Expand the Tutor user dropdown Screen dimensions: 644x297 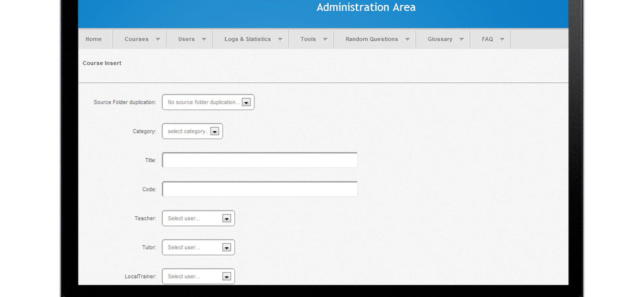tap(198, 248)
